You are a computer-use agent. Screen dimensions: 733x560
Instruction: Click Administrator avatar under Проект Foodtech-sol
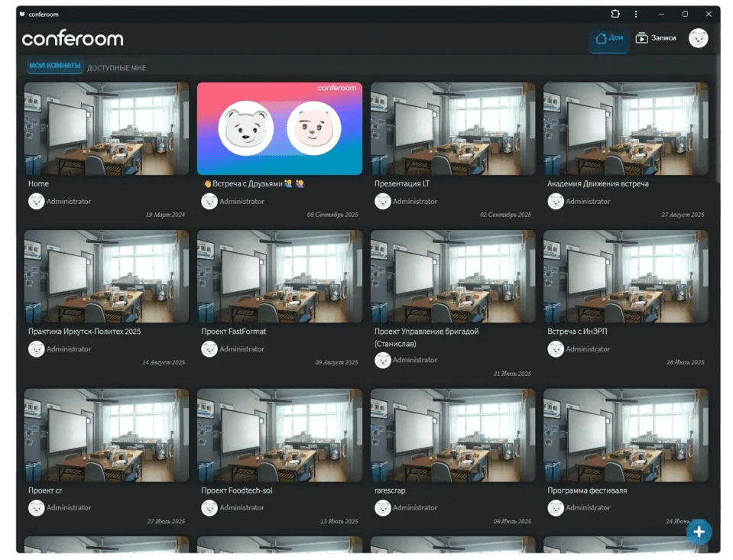(x=209, y=507)
